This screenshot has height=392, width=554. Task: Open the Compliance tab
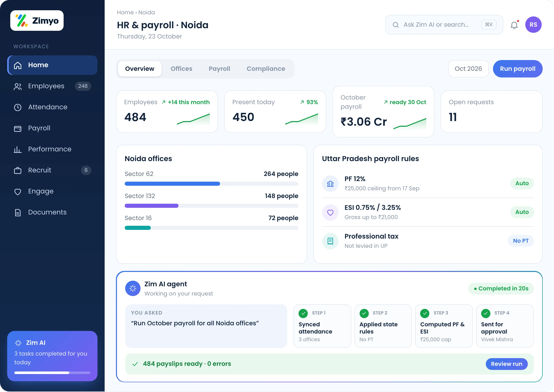click(x=266, y=69)
